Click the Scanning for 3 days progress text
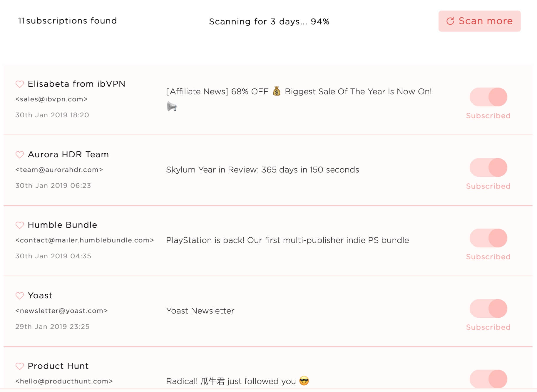This screenshot has height=392, width=537. coord(269,21)
